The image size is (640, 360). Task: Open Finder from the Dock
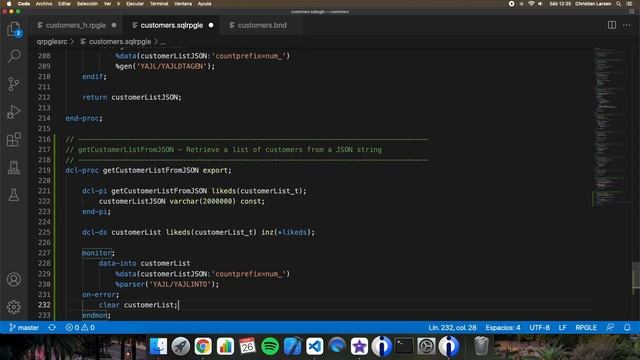coord(158,346)
